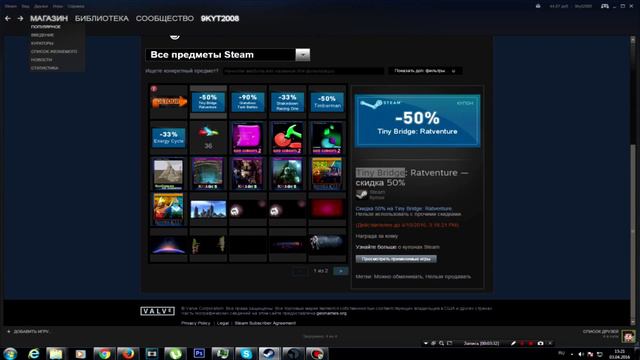The width and height of the screenshot is (640, 360).
Task: Open 'Список друзей' friends list
Action: [601, 332]
